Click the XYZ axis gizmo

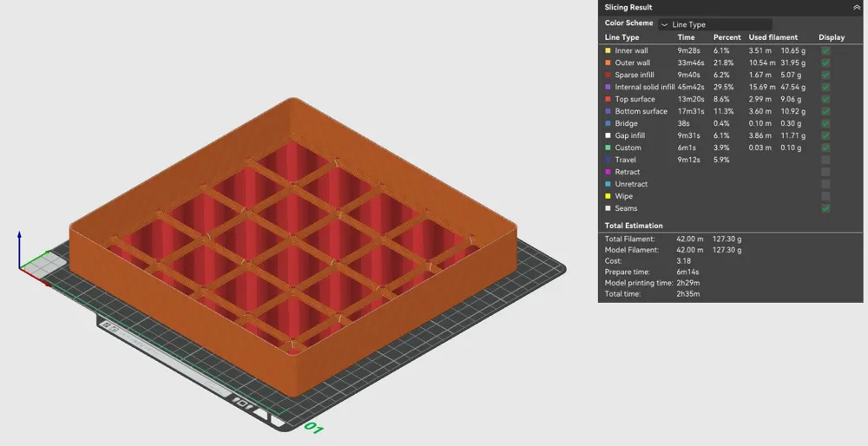(35, 260)
